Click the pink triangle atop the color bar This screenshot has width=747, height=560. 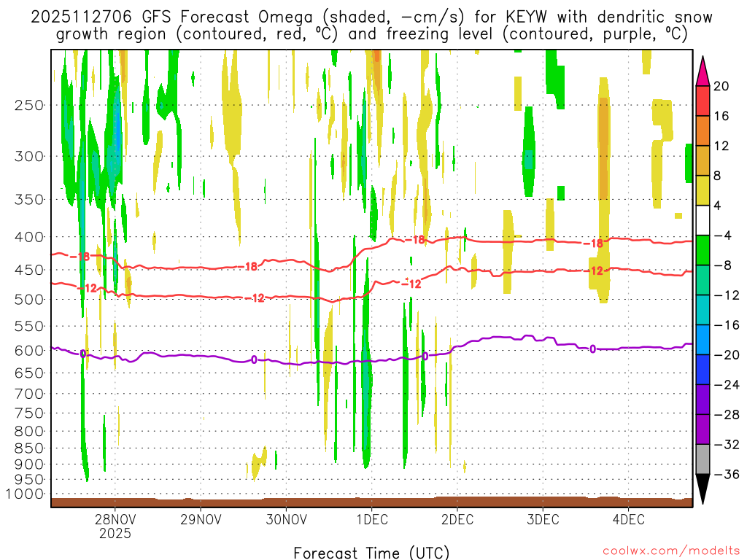click(703, 70)
